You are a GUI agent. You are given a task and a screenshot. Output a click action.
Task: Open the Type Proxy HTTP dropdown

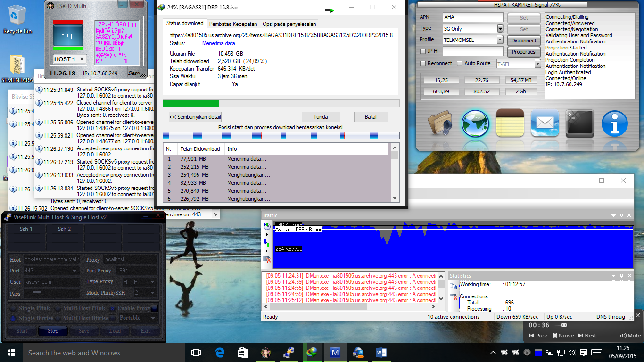152,282
